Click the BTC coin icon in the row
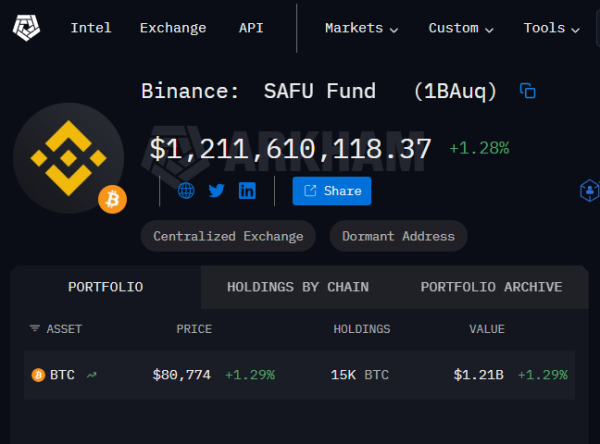 click(38, 375)
